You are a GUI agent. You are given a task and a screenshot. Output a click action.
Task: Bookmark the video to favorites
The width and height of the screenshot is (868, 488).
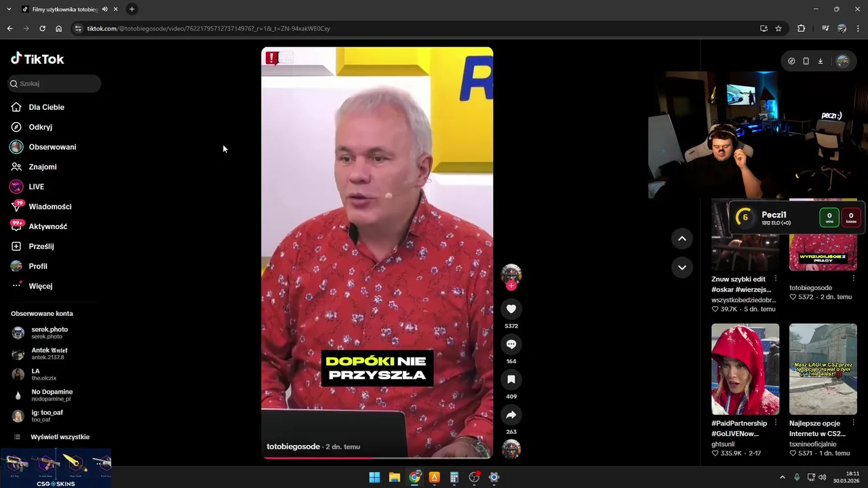coord(511,380)
